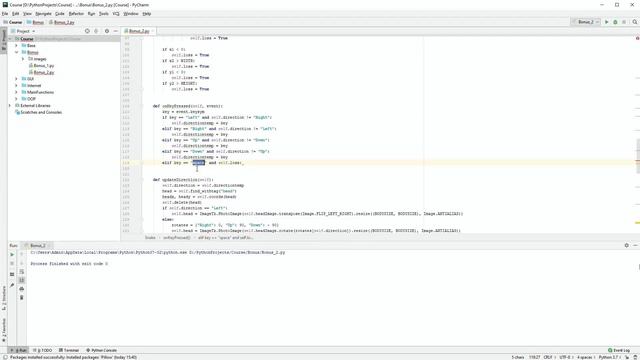Select the Bonus_2 tab in Run panel
This screenshot has width=640, height=360.
coord(38,245)
